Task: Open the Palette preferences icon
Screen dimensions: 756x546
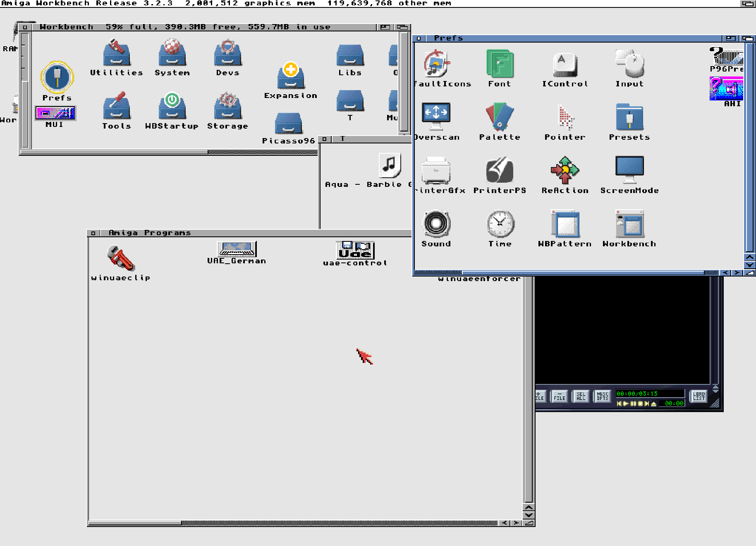Action: (500, 117)
